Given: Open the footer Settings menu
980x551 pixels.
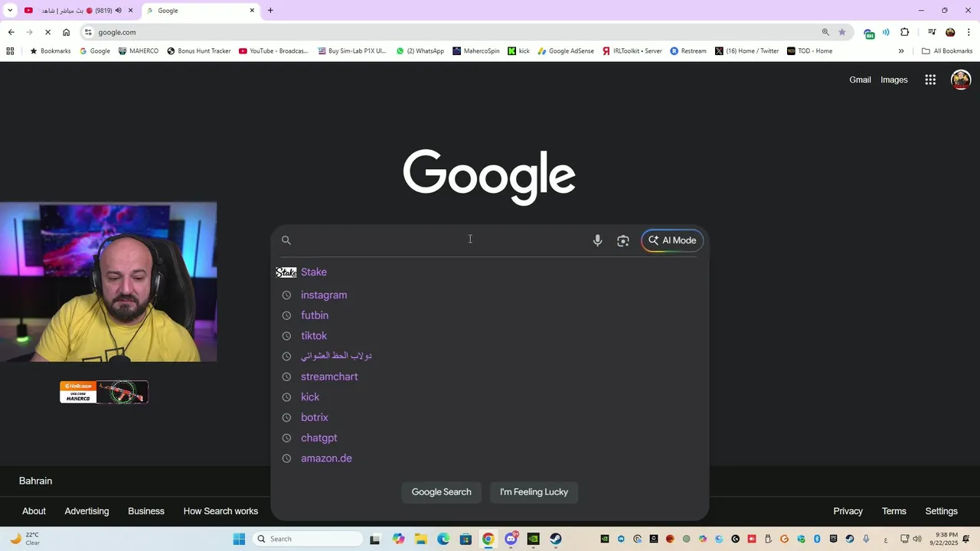Looking at the screenshot, I should point(941,511).
